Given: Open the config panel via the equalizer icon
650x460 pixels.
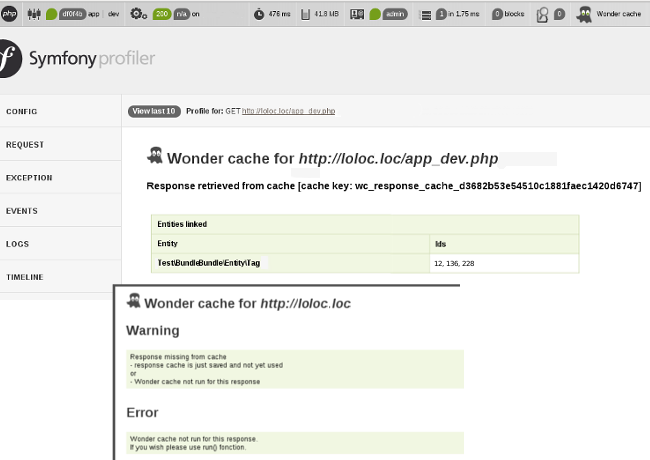Looking at the screenshot, I should click(34, 14).
